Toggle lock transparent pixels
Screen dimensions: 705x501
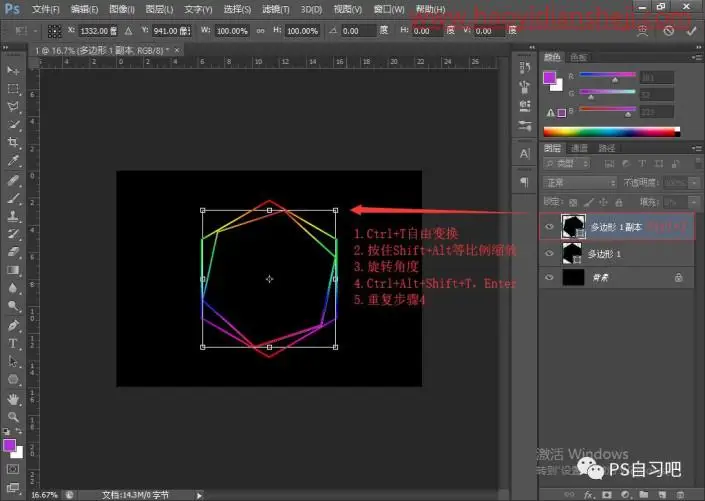coord(573,202)
